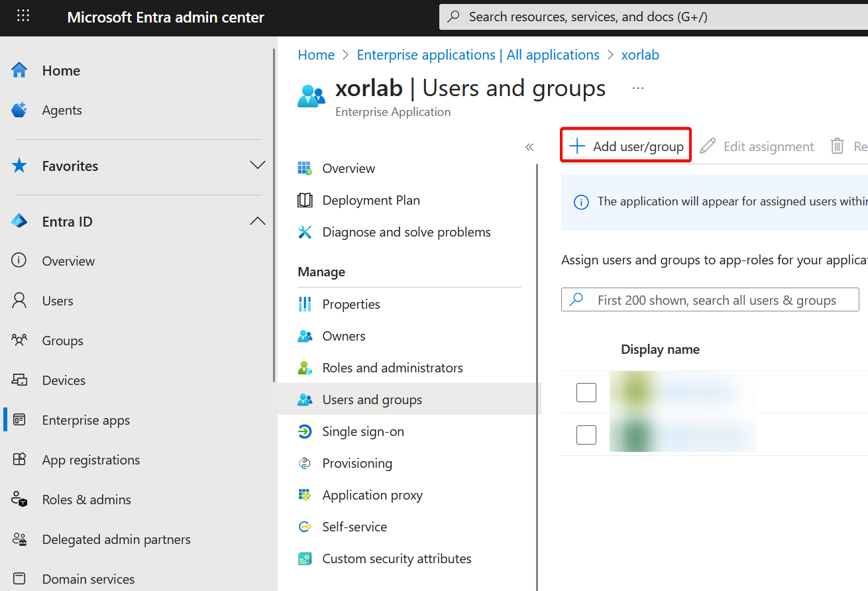Click the Domain services icon

(x=19, y=579)
